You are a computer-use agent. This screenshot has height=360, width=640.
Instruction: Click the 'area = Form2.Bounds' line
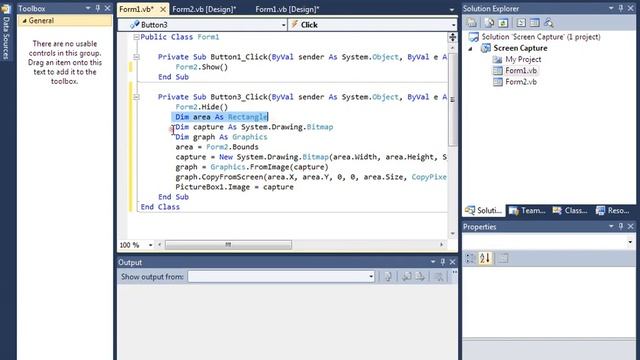pos(217,147)
